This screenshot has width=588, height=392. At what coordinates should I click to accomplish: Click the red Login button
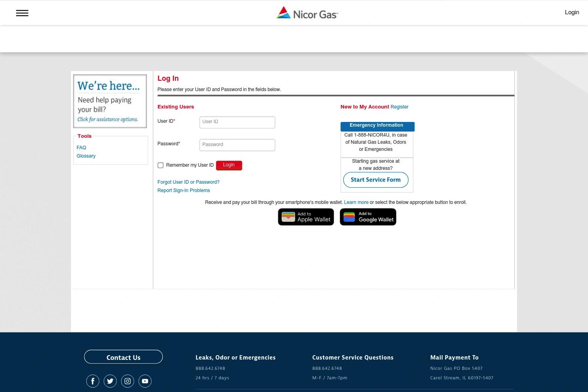pyautogui.click(x=229, y=165)
